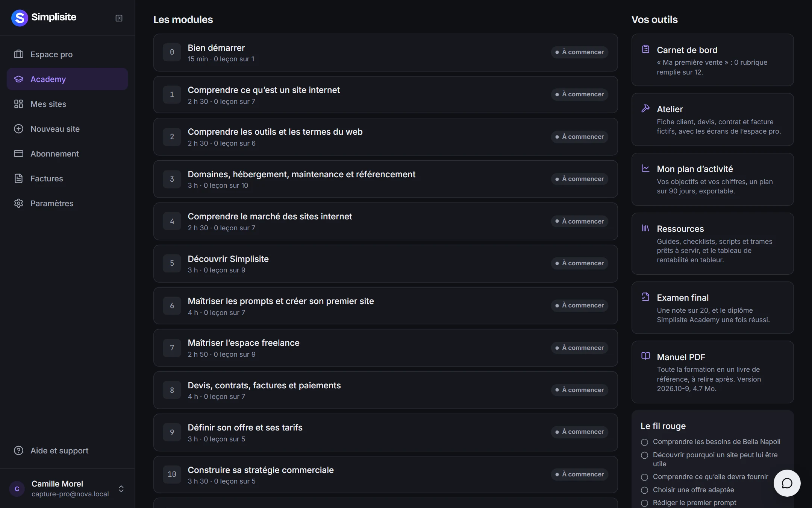Open 'Définir son offre et ses tarifs' module

point(385,433)
